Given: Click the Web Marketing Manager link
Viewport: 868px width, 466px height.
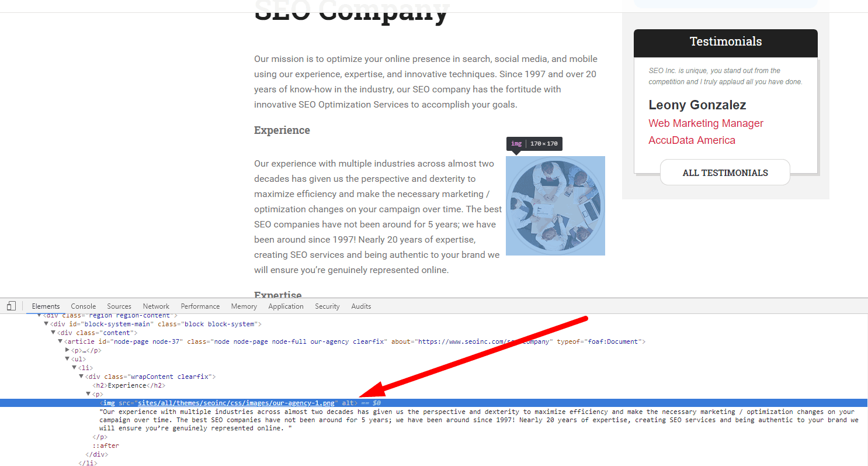Looking at the screenshot, I should 706,123.
